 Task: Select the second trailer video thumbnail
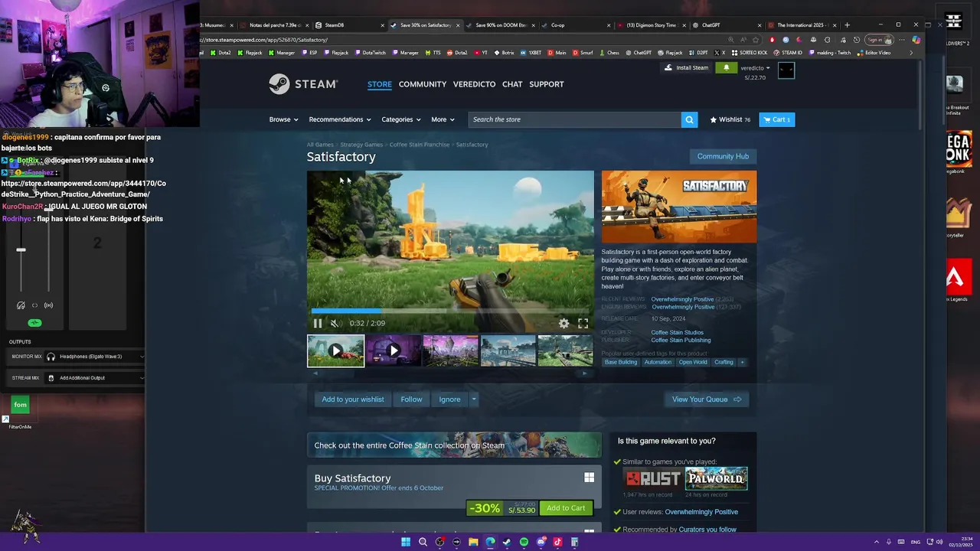tap(393, 350)
